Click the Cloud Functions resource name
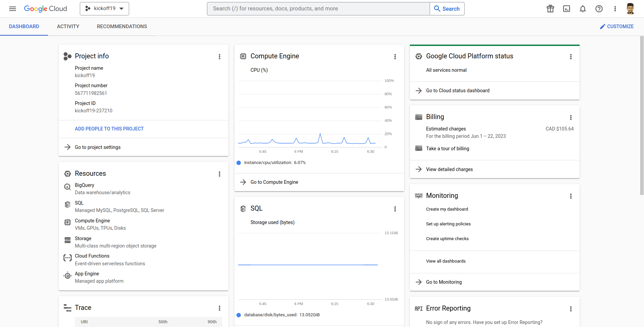 [92, 256]
